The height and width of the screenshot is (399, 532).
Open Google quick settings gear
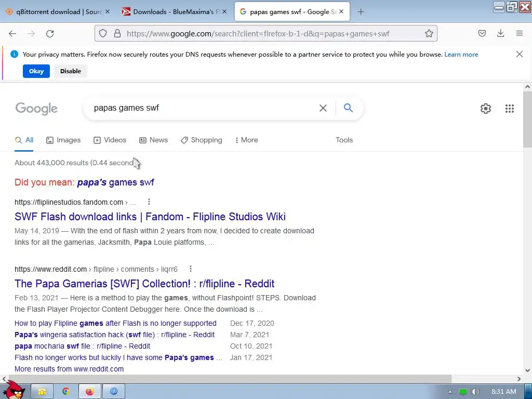[x=486, y=109]
